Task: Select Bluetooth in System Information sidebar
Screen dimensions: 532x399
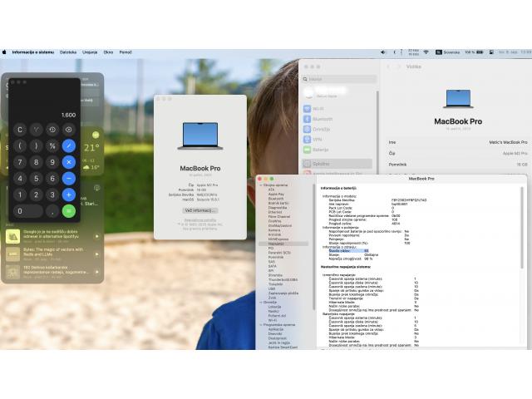Action: click(276, 199)
